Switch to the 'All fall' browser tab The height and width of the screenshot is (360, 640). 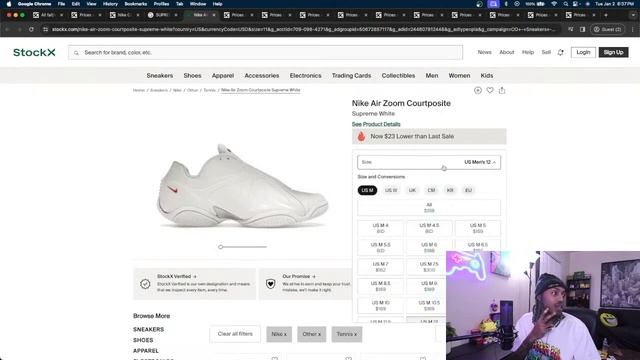click(x=47, y=15)
